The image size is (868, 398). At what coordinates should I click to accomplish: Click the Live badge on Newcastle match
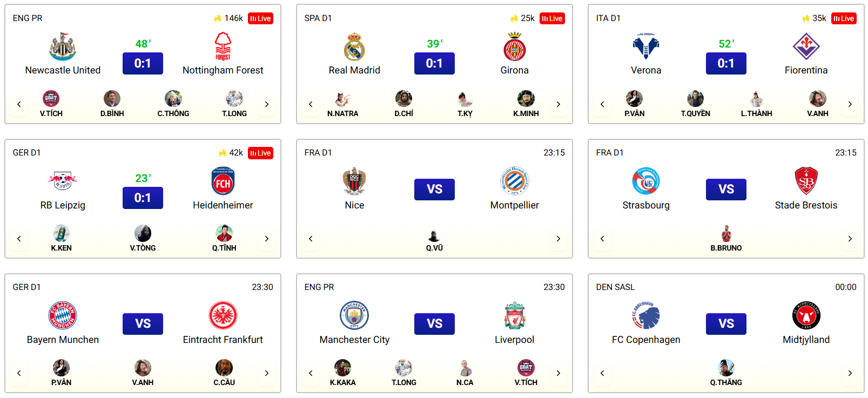260,18
